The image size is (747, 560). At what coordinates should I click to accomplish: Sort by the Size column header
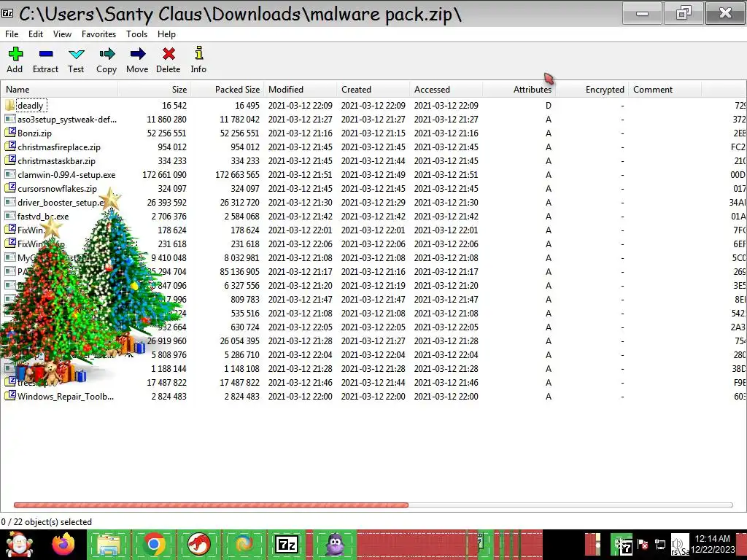pyautogui.click(x=155, y=90)
